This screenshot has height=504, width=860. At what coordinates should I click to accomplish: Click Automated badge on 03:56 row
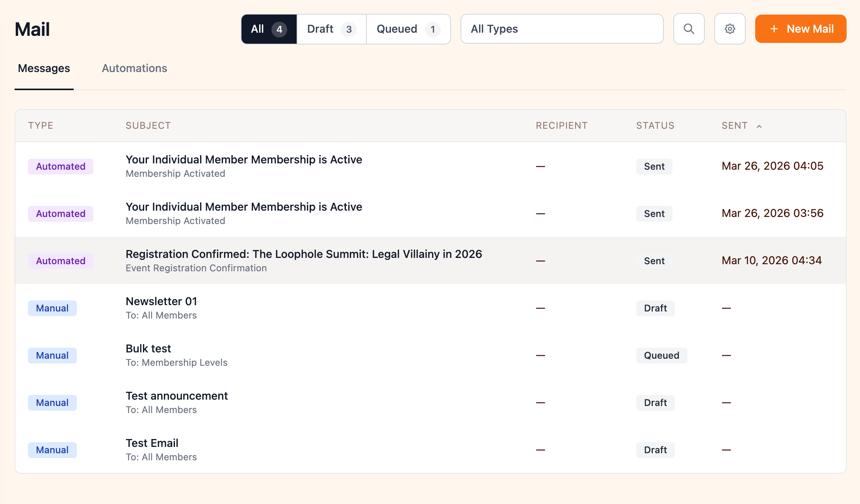(61, 213)
